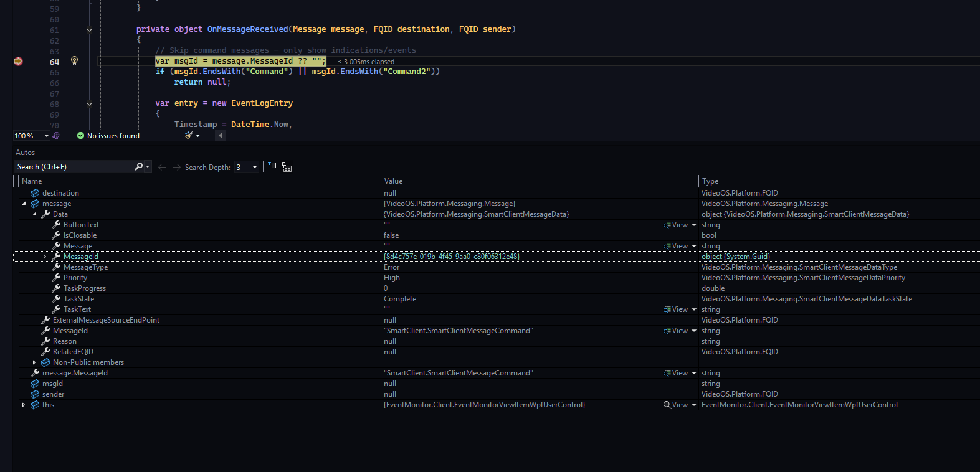Click the View magnifier icon in the 'this' row

click(x=667, y=405)
